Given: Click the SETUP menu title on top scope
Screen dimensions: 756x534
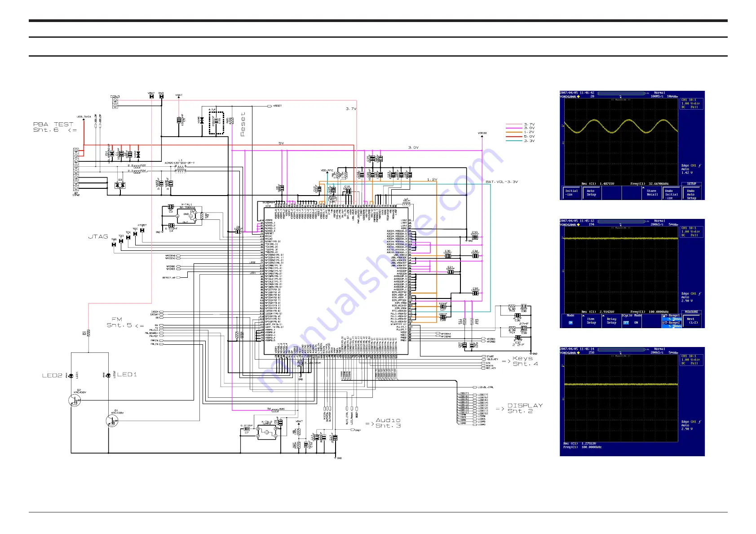Looking at the screenshot, I should (691, 183).
